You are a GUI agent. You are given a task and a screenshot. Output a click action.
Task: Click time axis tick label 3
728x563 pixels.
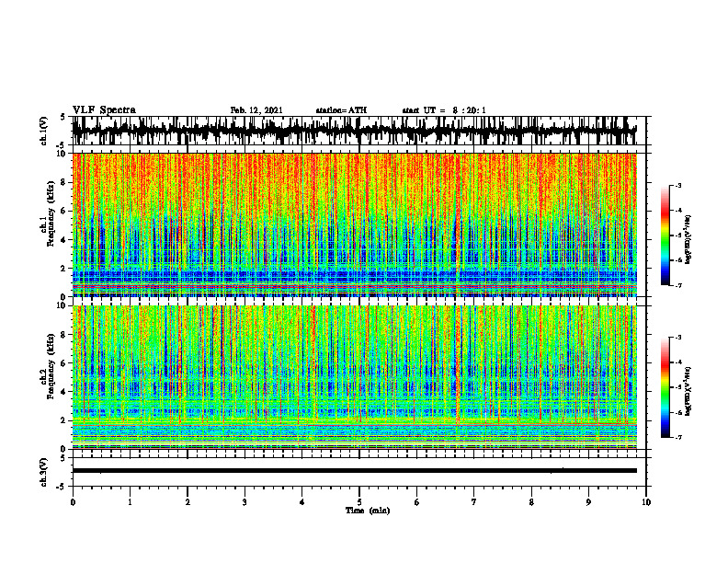(245, 502)
